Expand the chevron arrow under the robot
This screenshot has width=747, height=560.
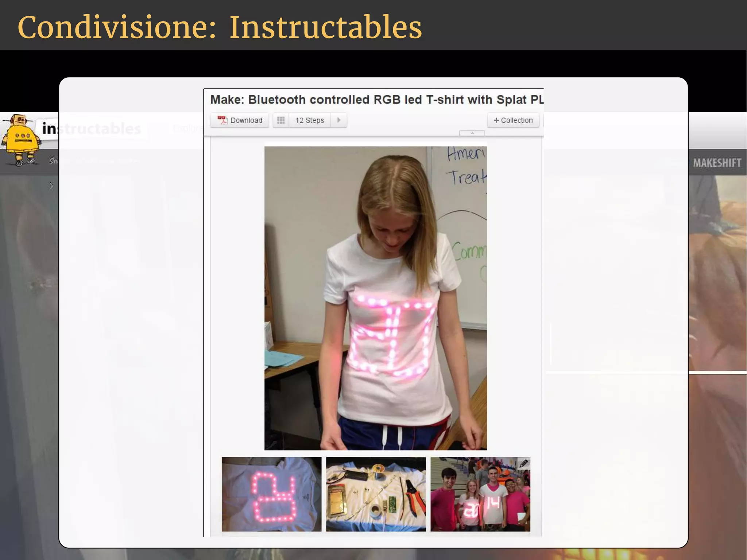[x=51, y=186]
